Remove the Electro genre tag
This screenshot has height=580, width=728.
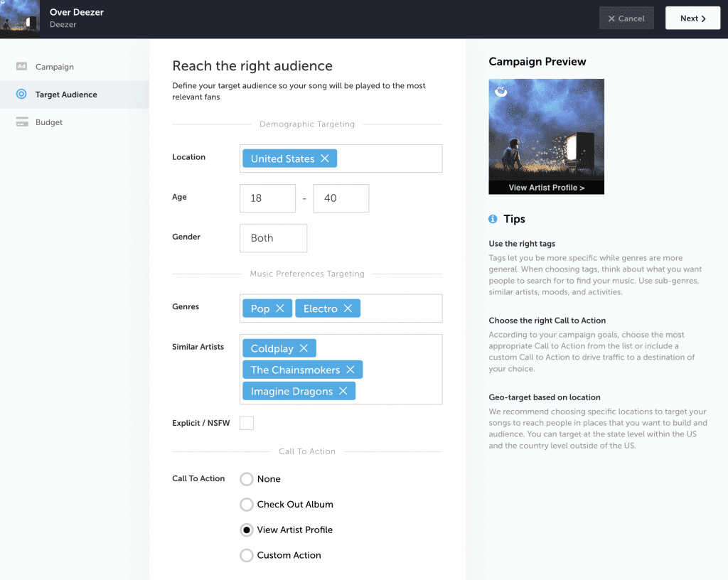[348, 308]
